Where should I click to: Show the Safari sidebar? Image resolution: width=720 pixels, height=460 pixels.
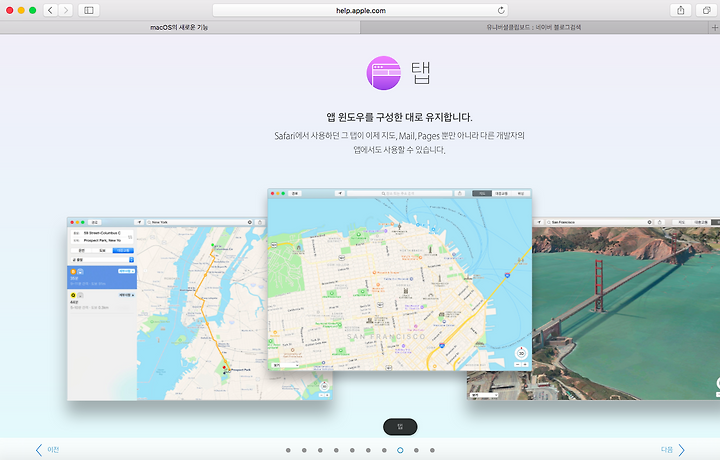click(89, 10)
